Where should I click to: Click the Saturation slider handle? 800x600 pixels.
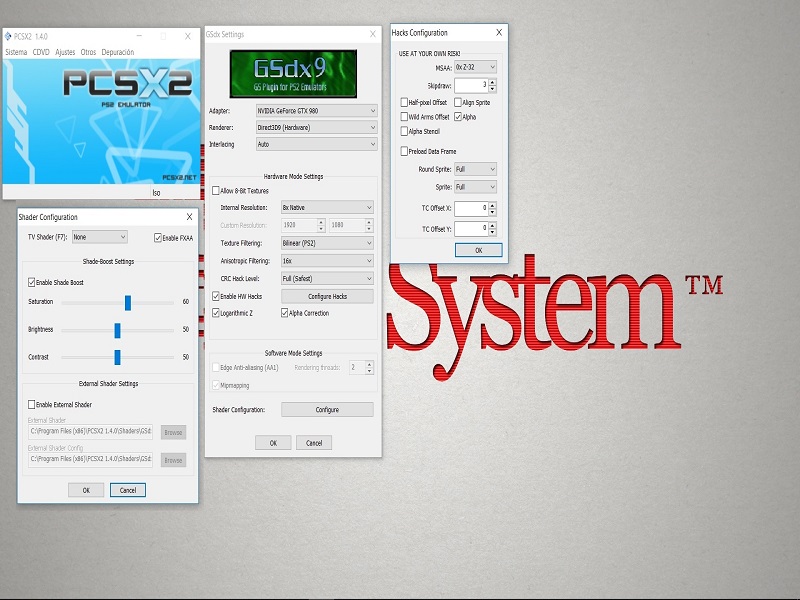(x=128, y=303)
